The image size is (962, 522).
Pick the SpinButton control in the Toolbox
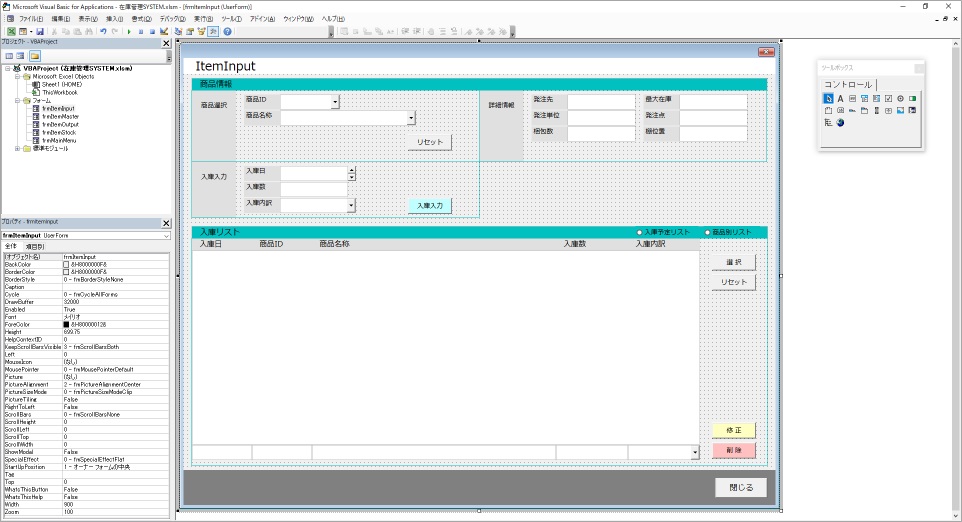pos(888,110)
